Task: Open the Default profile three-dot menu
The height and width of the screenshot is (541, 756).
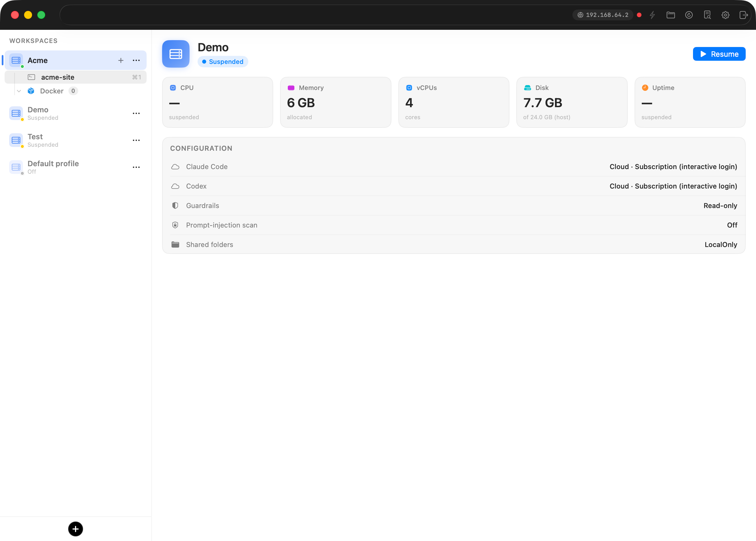Action: [136, 167]
